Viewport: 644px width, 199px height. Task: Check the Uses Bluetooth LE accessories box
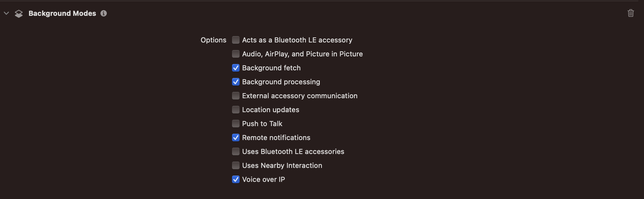click(236, 151)
